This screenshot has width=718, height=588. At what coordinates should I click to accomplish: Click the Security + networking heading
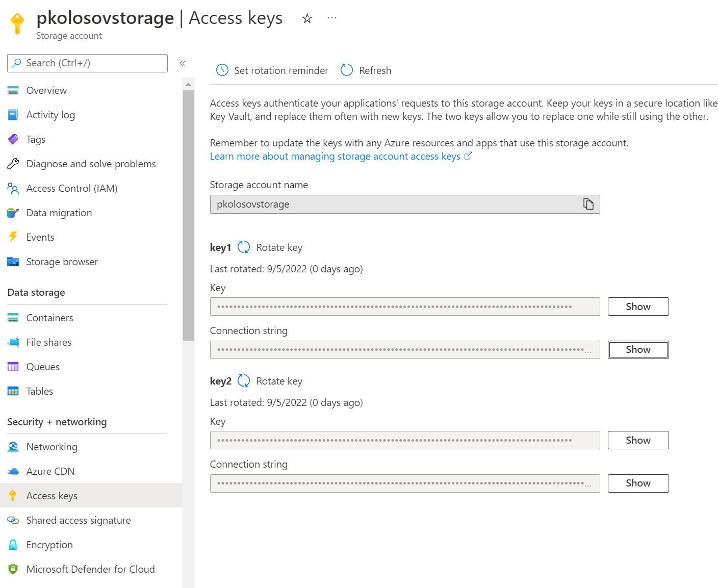[57, 422]
